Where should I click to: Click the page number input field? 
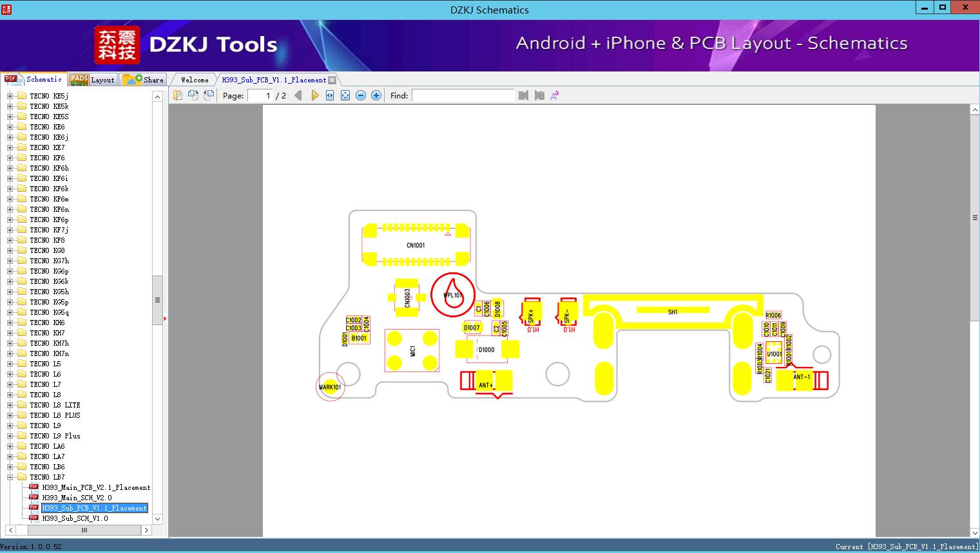coord(261,95)
